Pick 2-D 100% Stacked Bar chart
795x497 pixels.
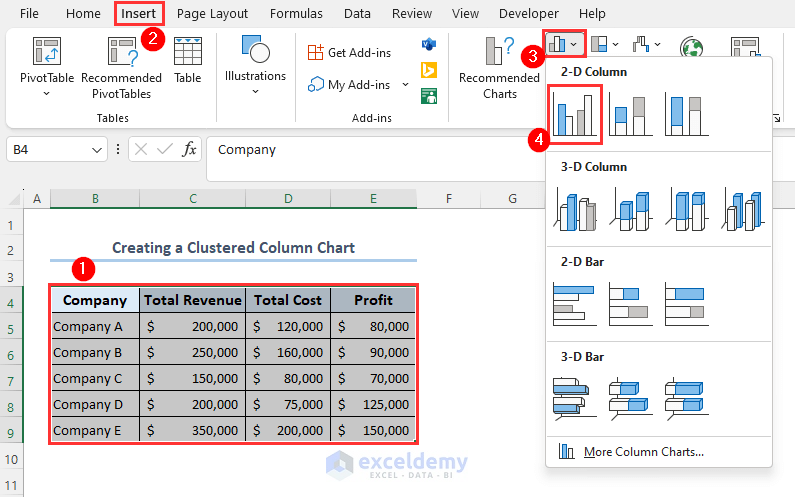(x=686, y=304)
